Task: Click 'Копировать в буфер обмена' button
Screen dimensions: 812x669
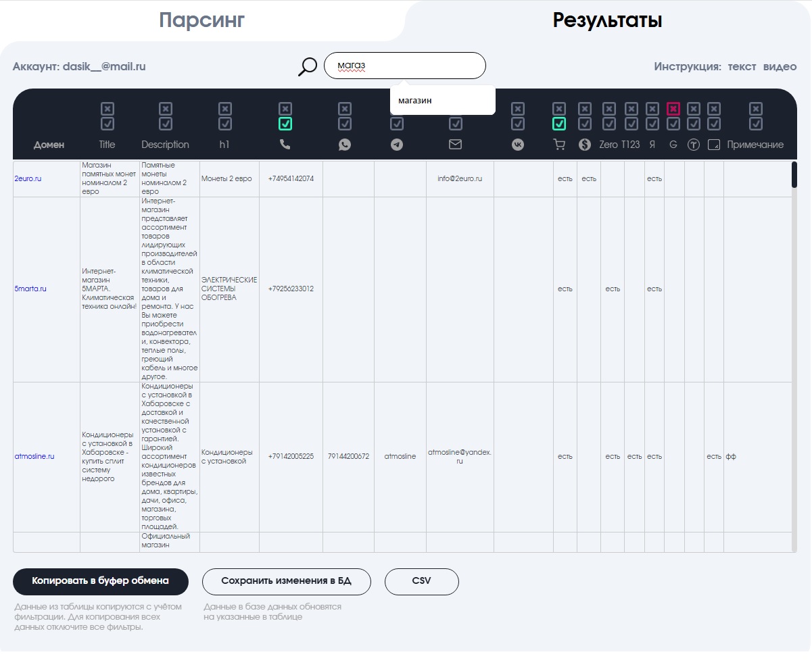Action: (101, 581)
